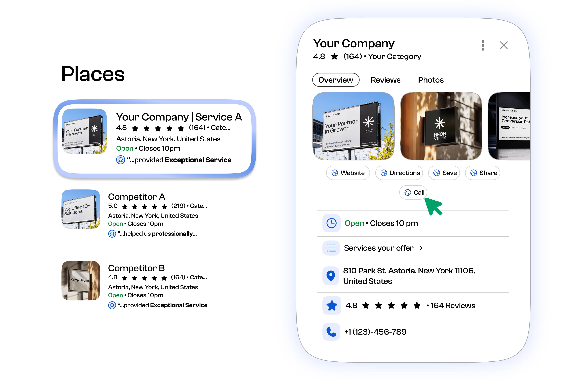The height and width of the screenshot is (380, 588).
Task: Click the globe icon on the Website button
Action: pyautogui.click(x=335, y=173)
